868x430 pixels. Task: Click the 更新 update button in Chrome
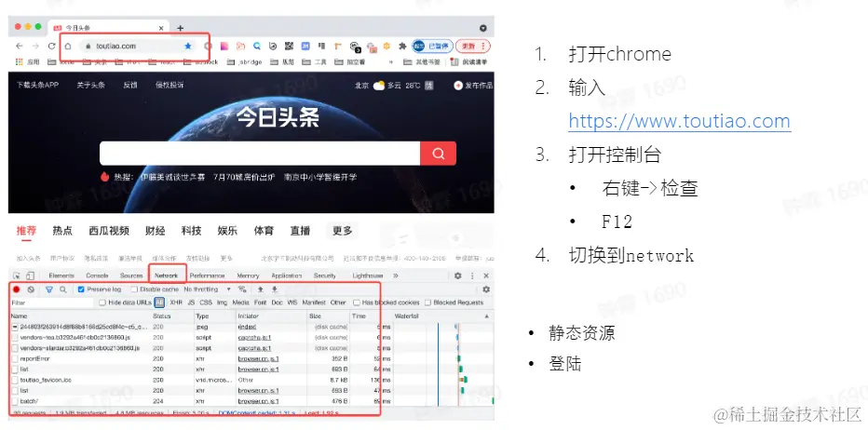tap(474, 46)
